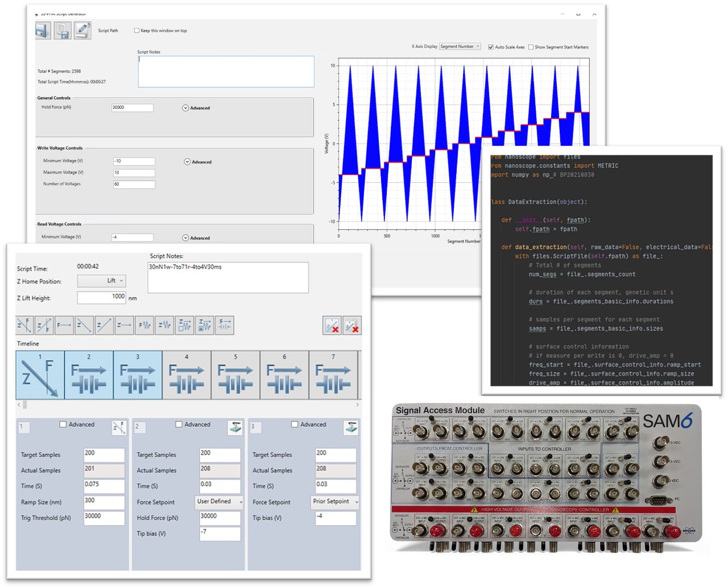Select the save script copy icon
Viewport: 728px width, 588px height.
click(63, 30)
